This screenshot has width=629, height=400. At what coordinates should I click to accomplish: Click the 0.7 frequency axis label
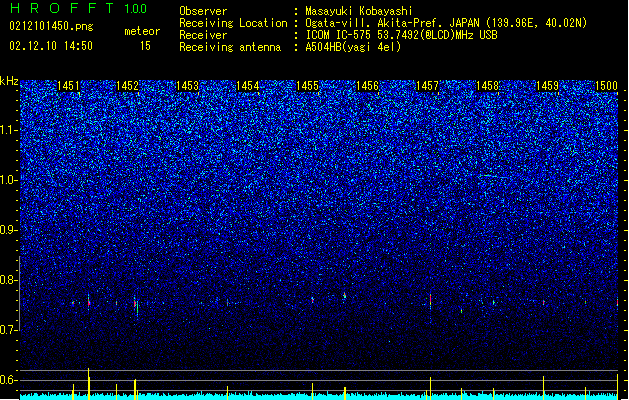tap(9, 330)
